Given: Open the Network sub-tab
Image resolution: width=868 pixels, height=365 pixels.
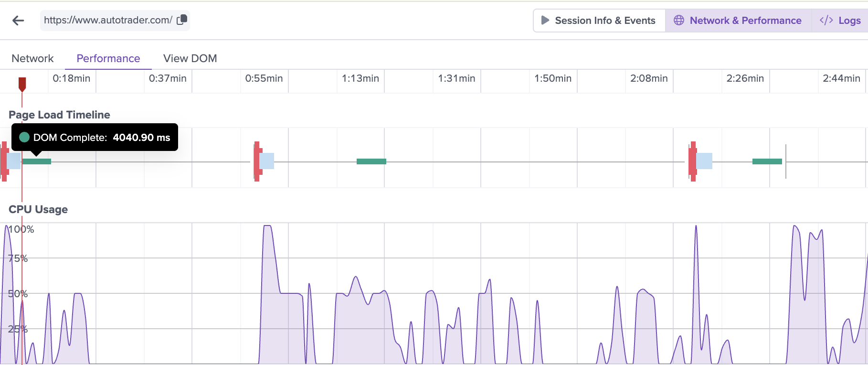Looking at the screenshot, I should pos(32,58).
